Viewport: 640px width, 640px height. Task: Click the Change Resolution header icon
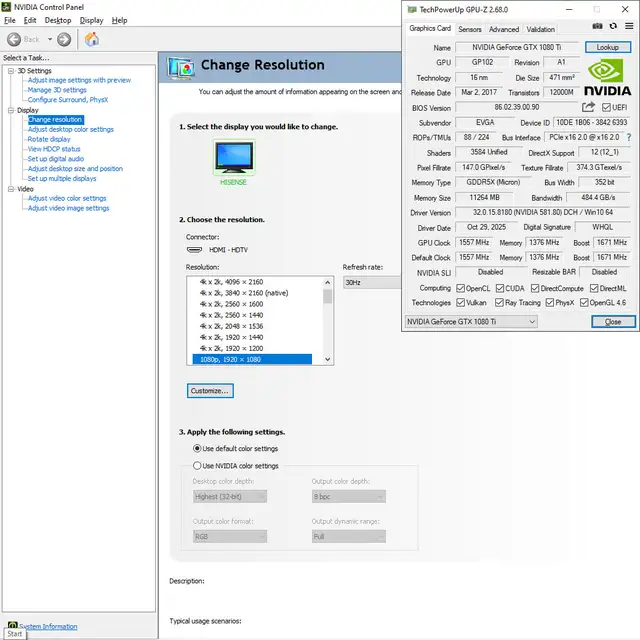click(181, 68)
